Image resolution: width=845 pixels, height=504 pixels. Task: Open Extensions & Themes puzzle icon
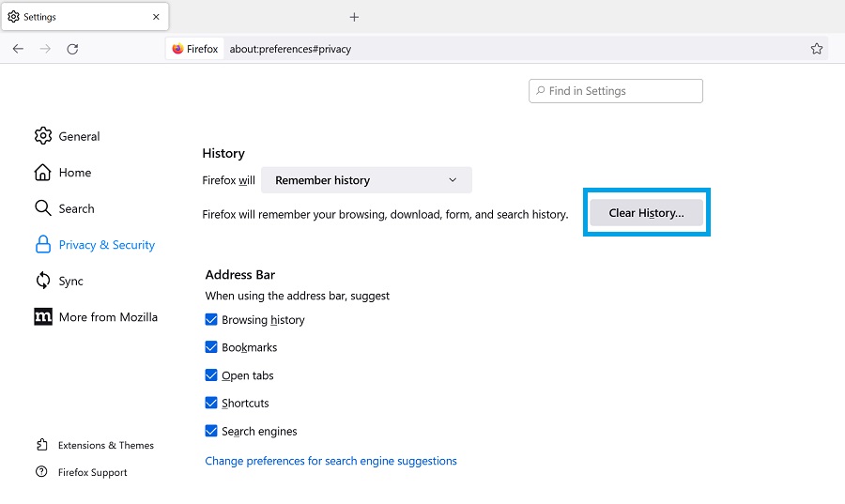tap(42, 445)
